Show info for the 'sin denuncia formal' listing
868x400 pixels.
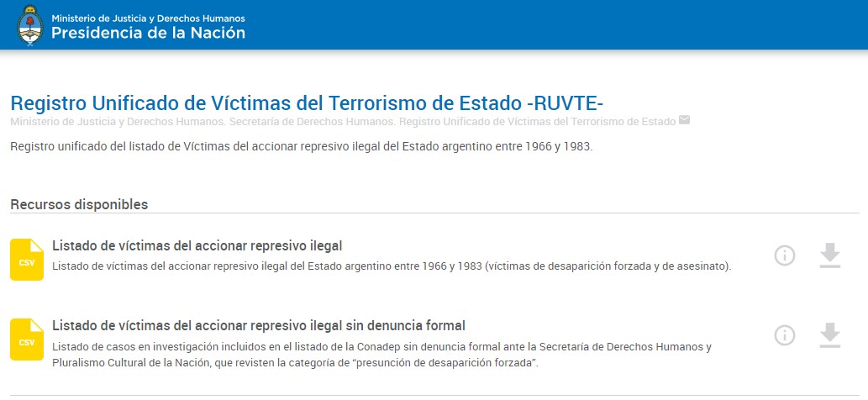click(x=785, y=335)
